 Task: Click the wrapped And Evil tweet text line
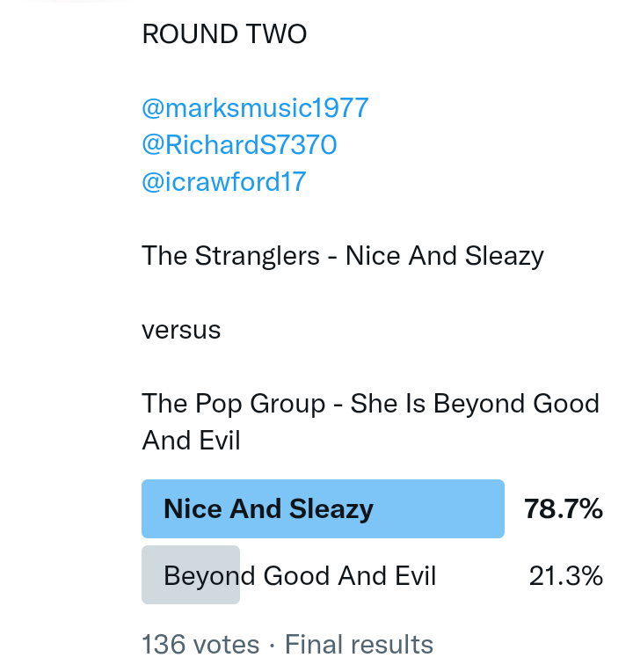click(x=191, y=441)
